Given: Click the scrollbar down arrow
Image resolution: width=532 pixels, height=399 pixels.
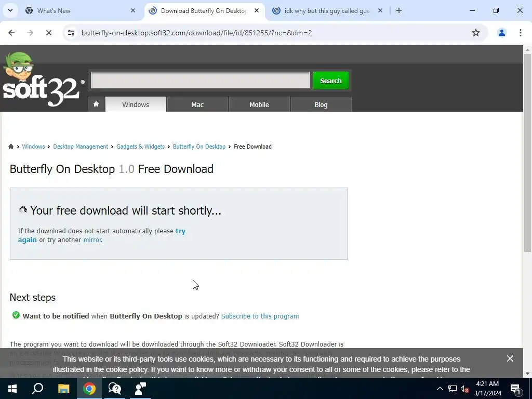Looking at the screenshot, I should [527, 374].
